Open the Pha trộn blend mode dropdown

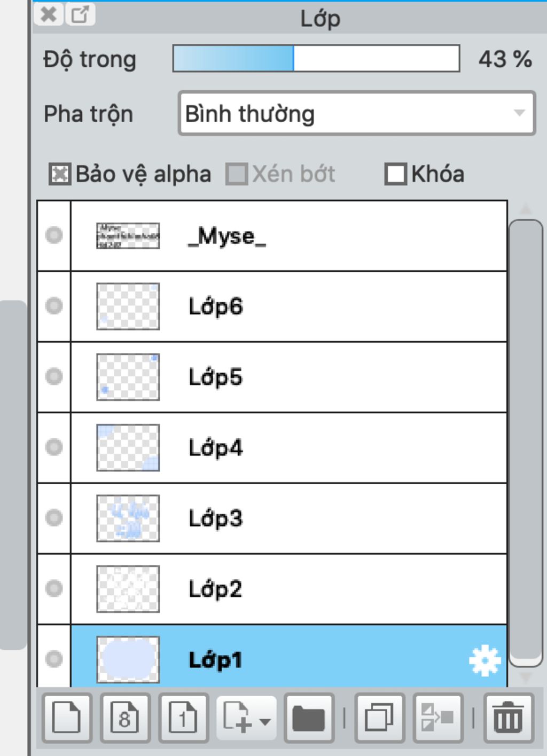[357, 113]
